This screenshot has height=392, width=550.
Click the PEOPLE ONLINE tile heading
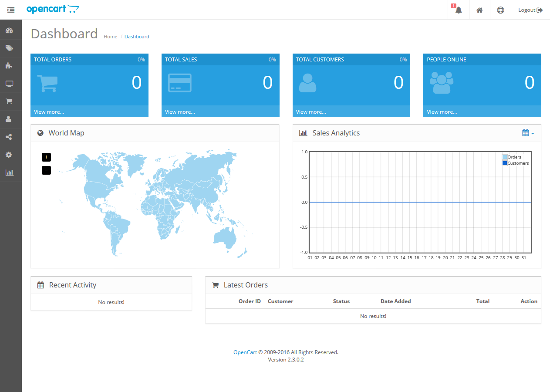pos(446,60)
